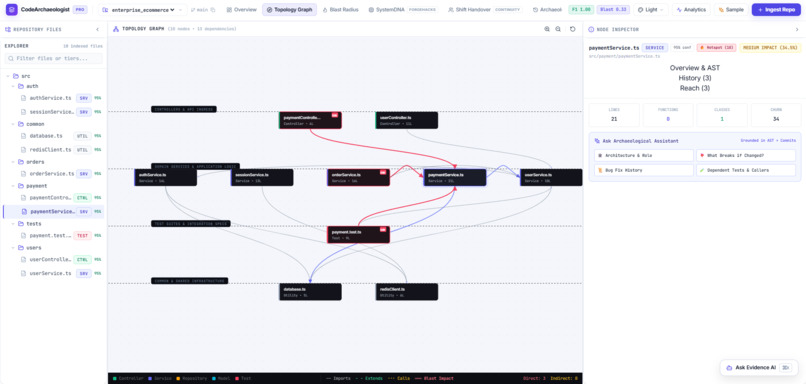Image resolution: width=806 pixels, height=384 pixels.
Task: Click the Hotspot (10) badge
Action: tap(717, 48)
